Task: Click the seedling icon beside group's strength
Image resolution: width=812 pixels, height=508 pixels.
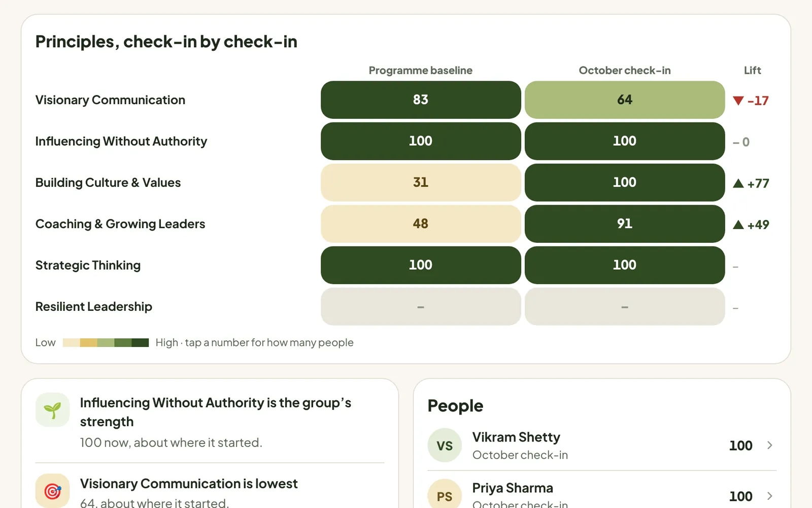Action: 52,410
